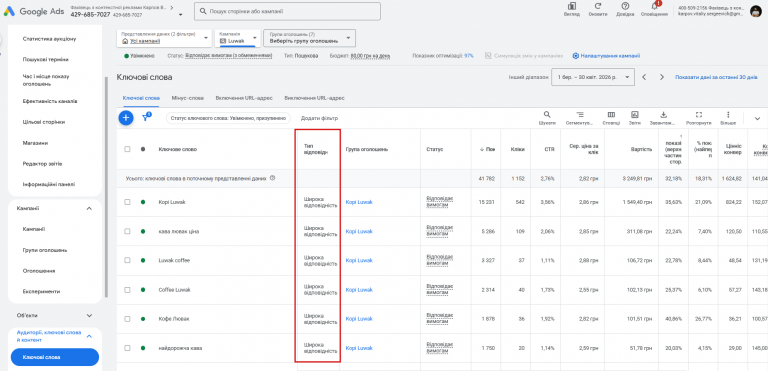
Task: Open Цільові сторінки in sidebar
Action: point(44,122)
